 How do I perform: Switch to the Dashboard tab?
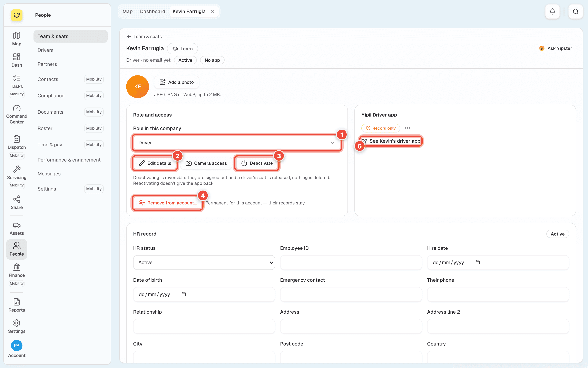tap(152, 11)
